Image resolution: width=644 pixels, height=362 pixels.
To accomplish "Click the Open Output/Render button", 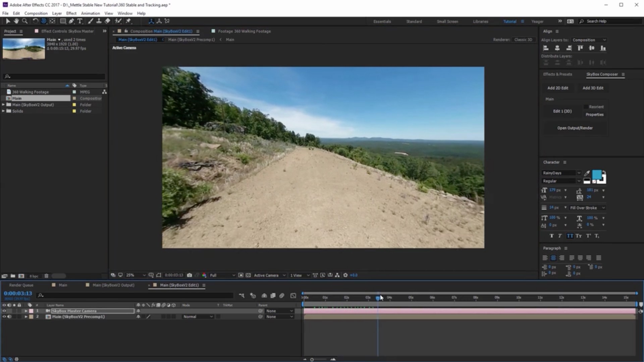I will tap(575, 128).
